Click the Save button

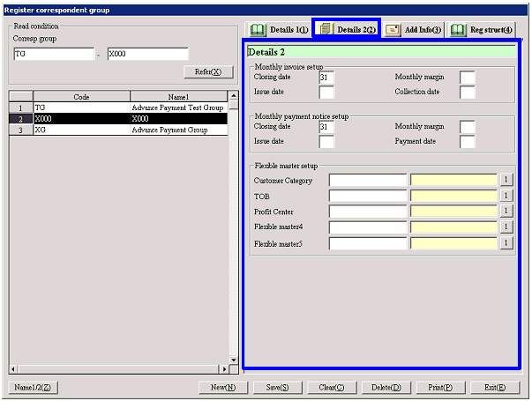click(x=278, y=387)
